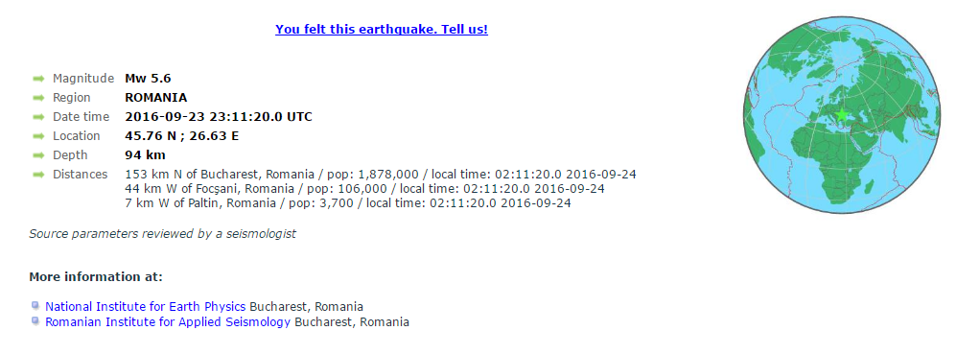Click the green arrow beside Distances
This screenshot has height=354, width=980.
point(38,175)
